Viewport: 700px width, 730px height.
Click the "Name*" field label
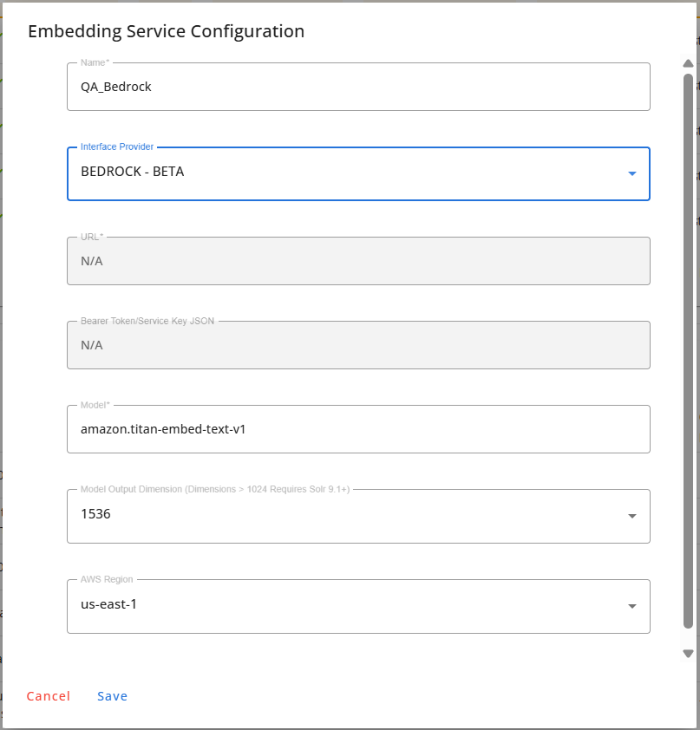95,62
